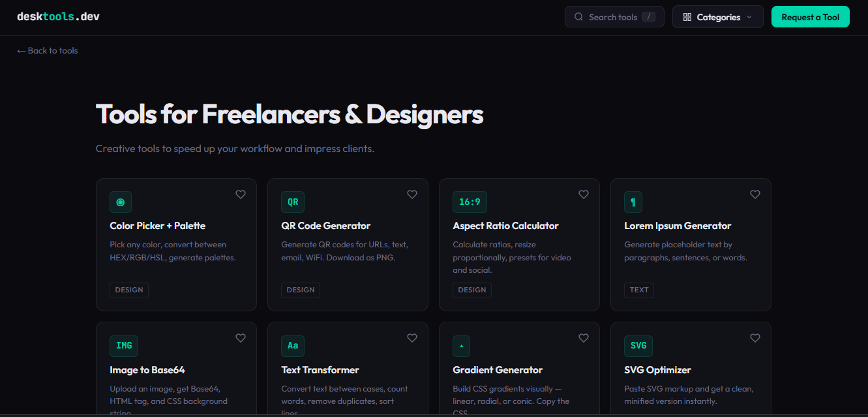This screenshot has height=417, width=868.
Task: Toggle the heart on SVG Optimizer
Action: [x=755, y=338]
